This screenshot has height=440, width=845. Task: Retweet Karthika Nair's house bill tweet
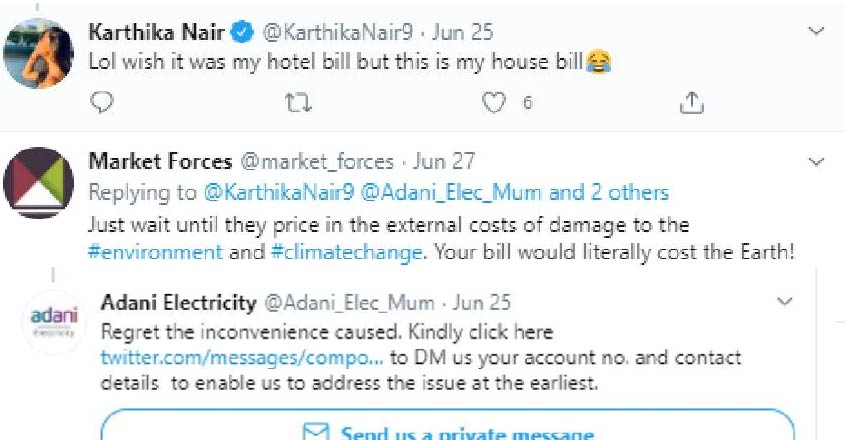click(298, 102)
